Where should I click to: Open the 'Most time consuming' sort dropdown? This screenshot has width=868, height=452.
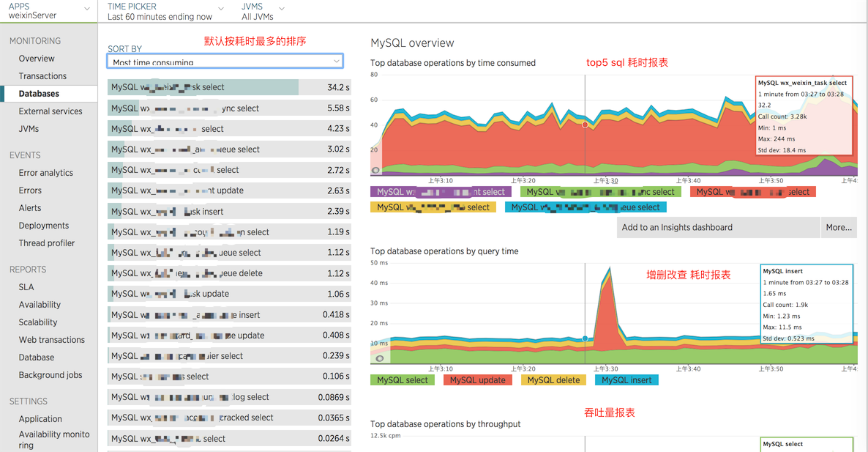tap(225, 61)
